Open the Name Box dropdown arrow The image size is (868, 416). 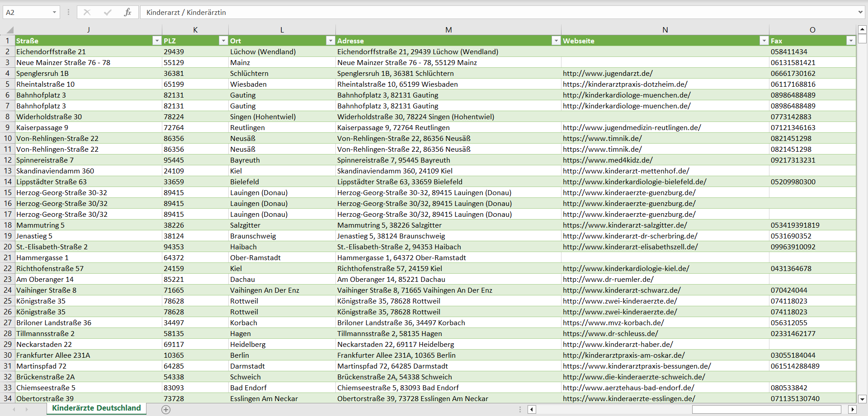[x=54, y=12]
